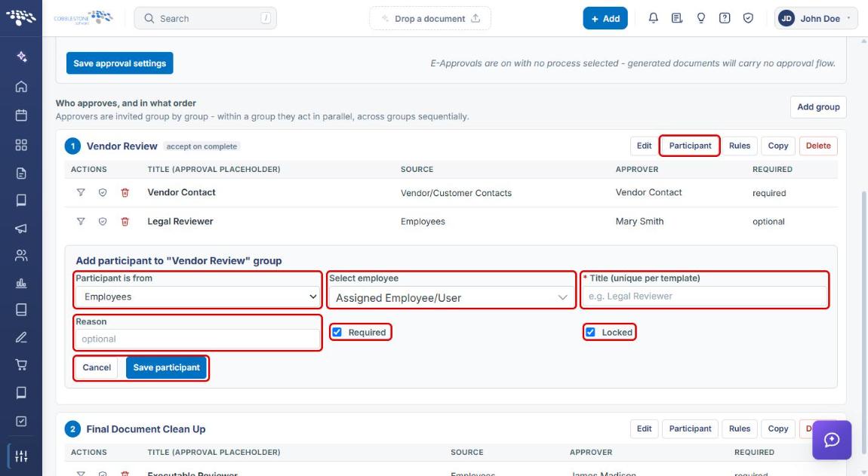The width and height of the screenshot is (868, 476).
Task: Open the shopping cart icon in sidebar
Action: 21,364
